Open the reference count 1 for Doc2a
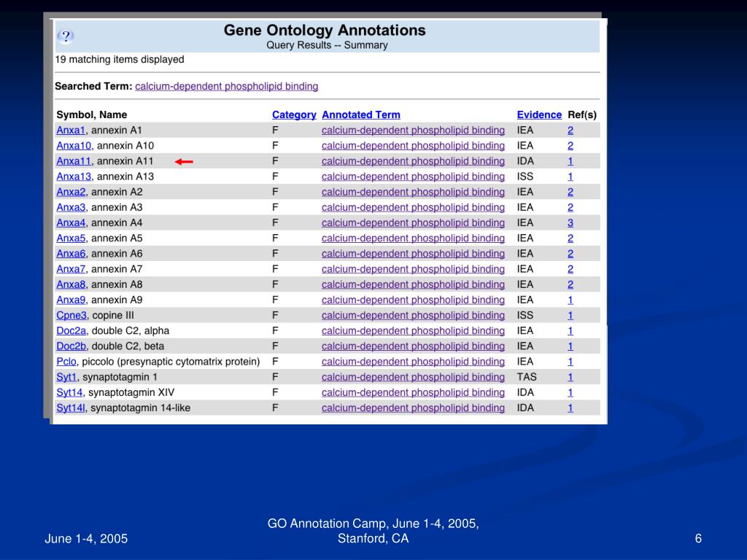 point(570,330)
